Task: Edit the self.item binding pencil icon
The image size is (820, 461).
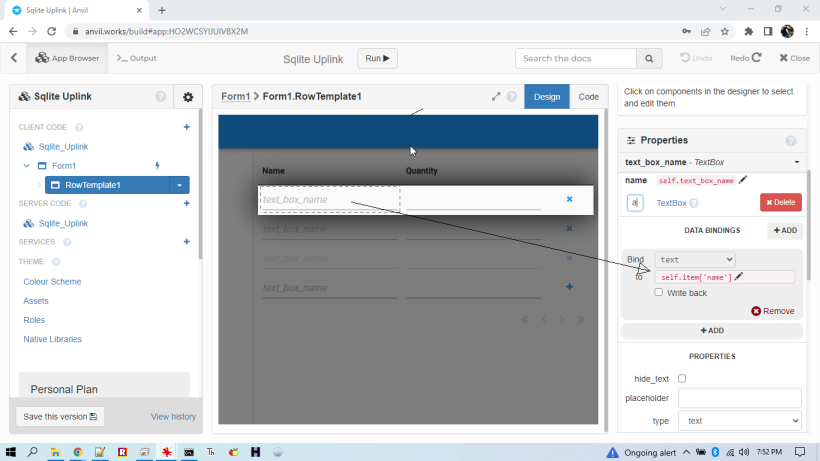Action: click(739, 277)
